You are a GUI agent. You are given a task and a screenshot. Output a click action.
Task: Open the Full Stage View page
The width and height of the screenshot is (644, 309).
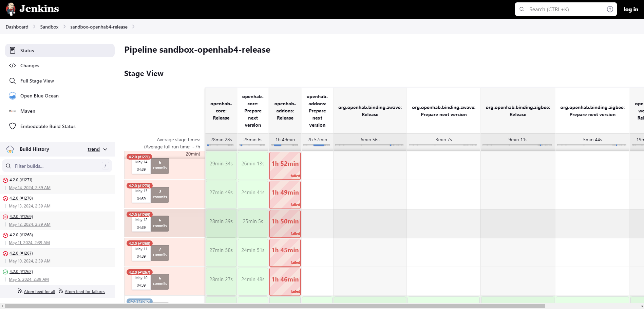coord(37,81)
